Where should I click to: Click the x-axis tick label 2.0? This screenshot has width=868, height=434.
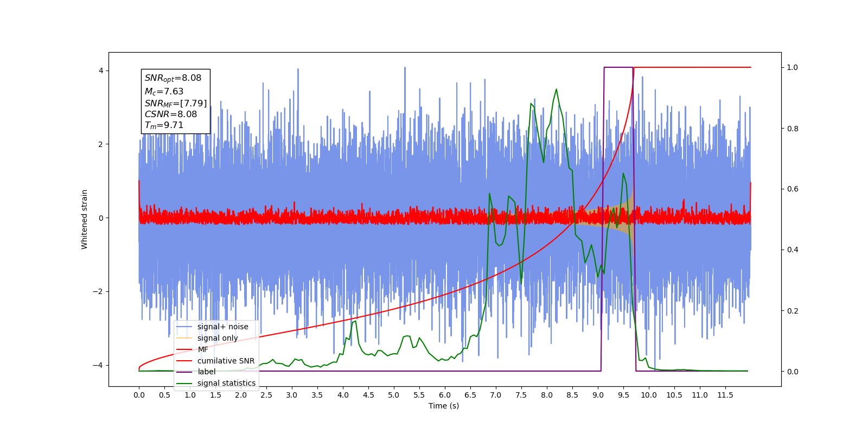pos(241,395)
